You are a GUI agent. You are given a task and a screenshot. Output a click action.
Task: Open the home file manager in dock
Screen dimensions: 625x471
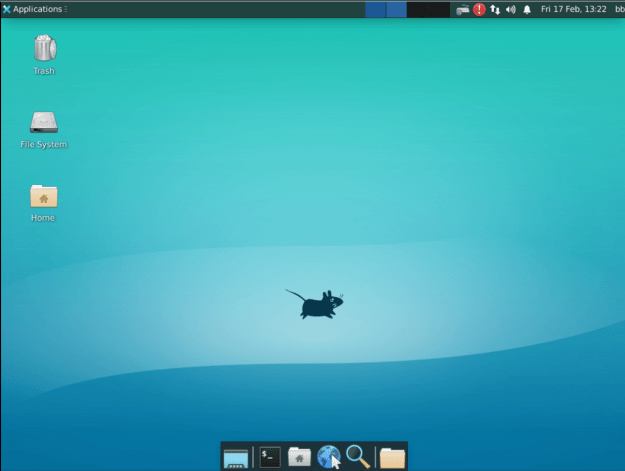(299, 457)
